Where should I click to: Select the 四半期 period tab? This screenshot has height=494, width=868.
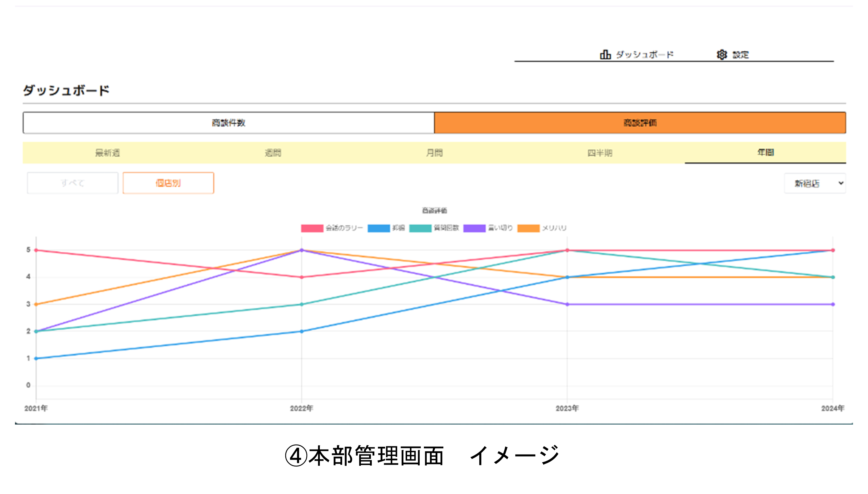tap(600, 153)
